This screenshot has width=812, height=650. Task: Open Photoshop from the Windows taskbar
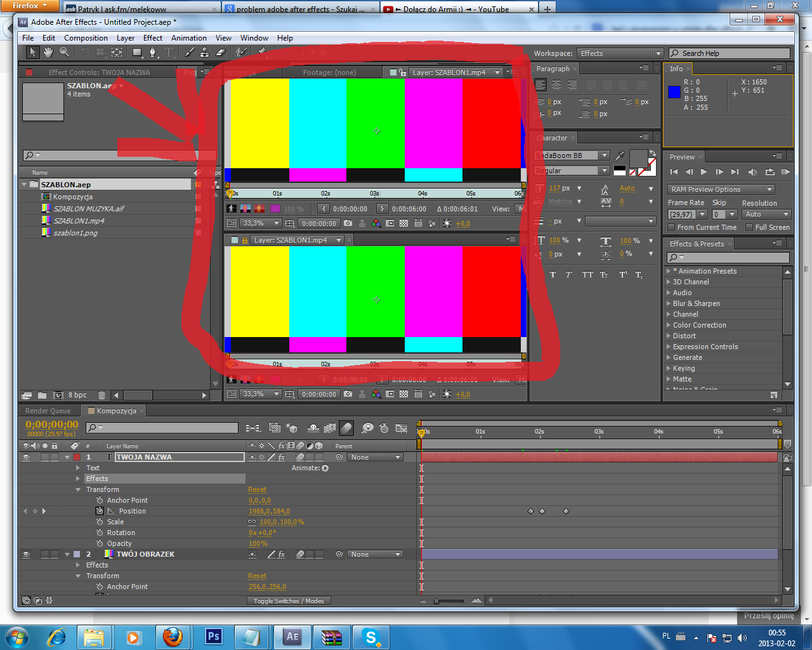[213, 637]
